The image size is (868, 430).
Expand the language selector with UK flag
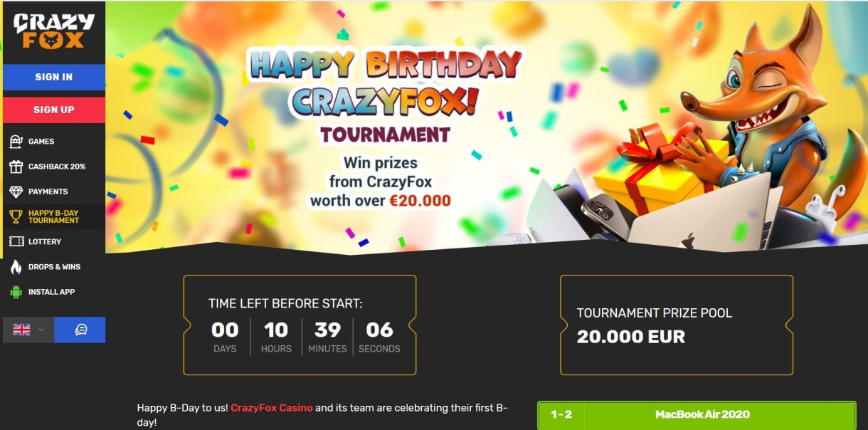tap(28, 330)
